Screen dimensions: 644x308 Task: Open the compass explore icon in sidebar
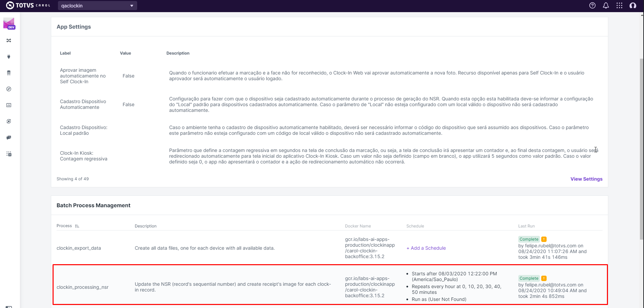(9, 89)
